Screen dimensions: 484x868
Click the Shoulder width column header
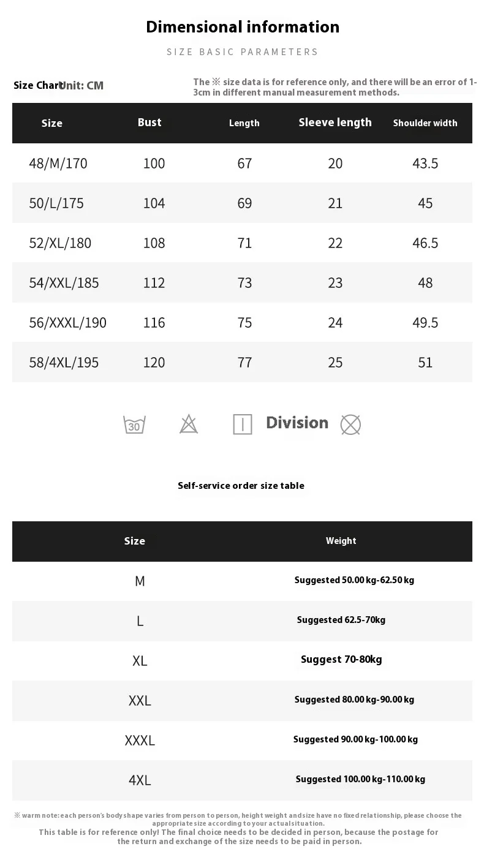[x=425, y=123]
